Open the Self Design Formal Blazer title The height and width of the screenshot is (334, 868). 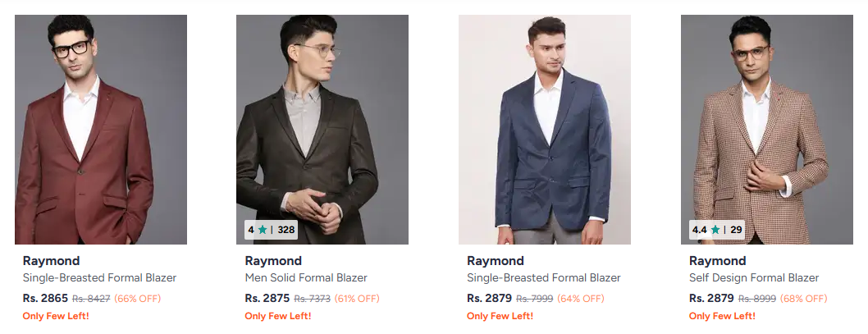(x=754, y=278)
